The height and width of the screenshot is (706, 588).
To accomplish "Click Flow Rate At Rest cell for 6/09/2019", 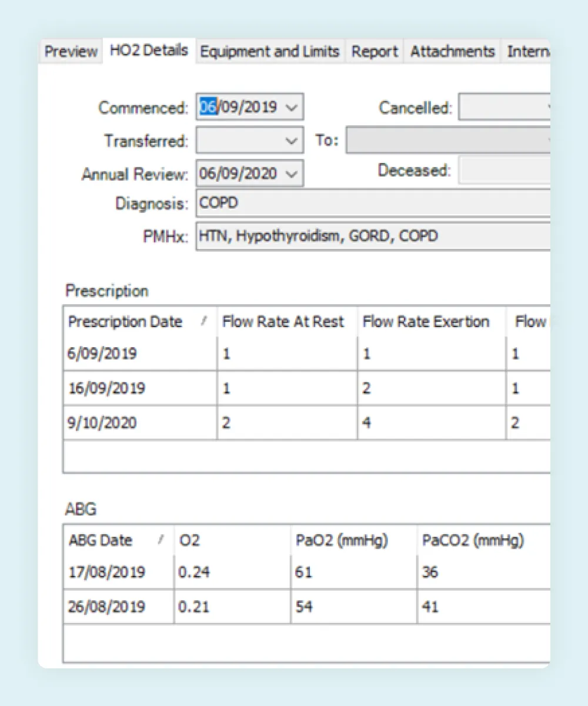I will tap(287, 354).
